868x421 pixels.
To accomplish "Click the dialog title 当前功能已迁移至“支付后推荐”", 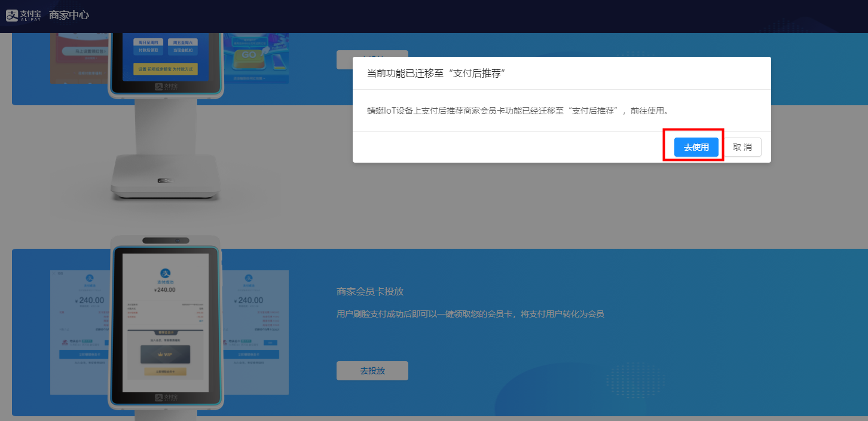I will [437, 73].
